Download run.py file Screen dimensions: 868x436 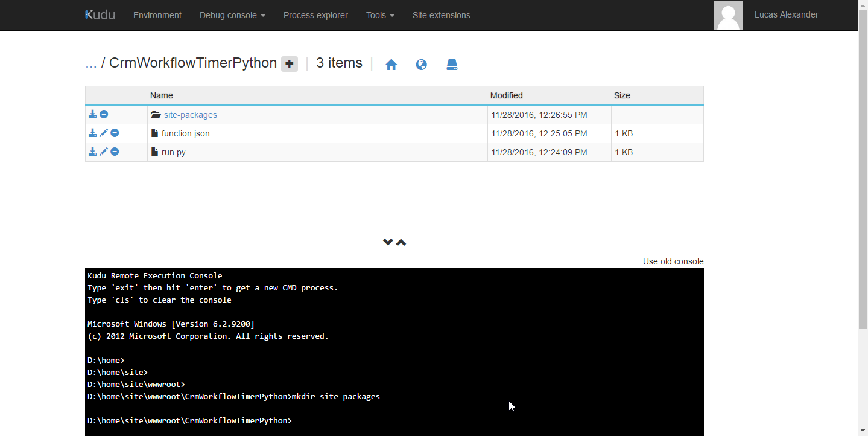tap(92, 152)
